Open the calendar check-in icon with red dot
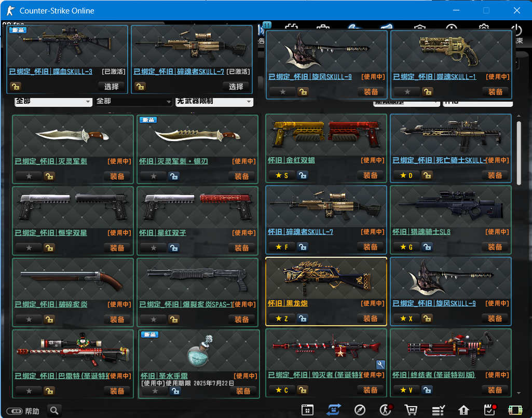This screenshot has height=418, width=532. tap(490, 410)
